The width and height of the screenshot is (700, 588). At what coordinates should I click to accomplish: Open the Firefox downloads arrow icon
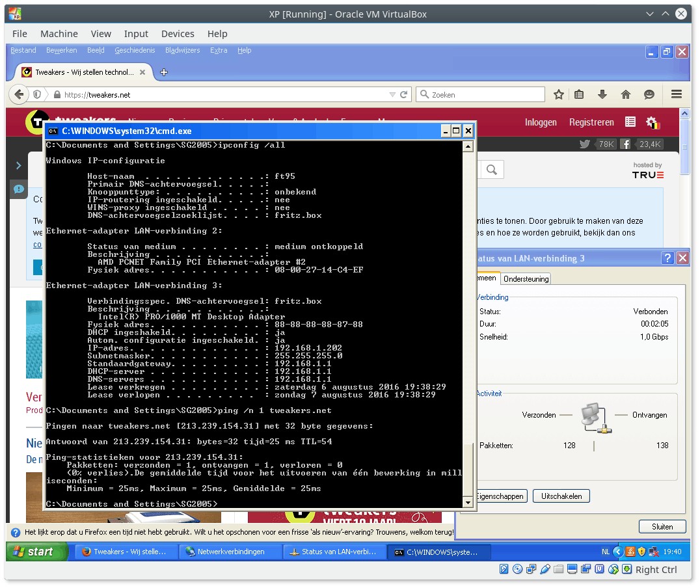point(602,95)
